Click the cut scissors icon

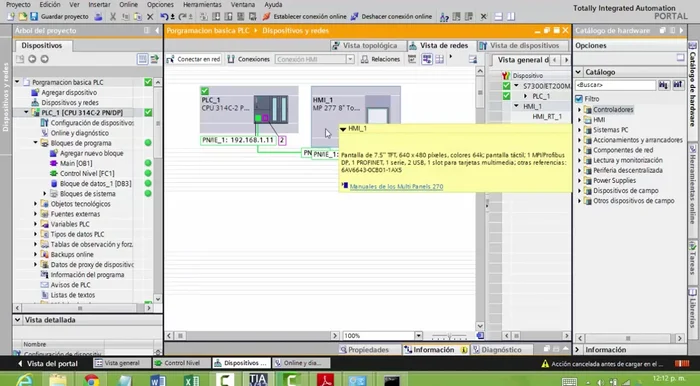coord(113,17)
